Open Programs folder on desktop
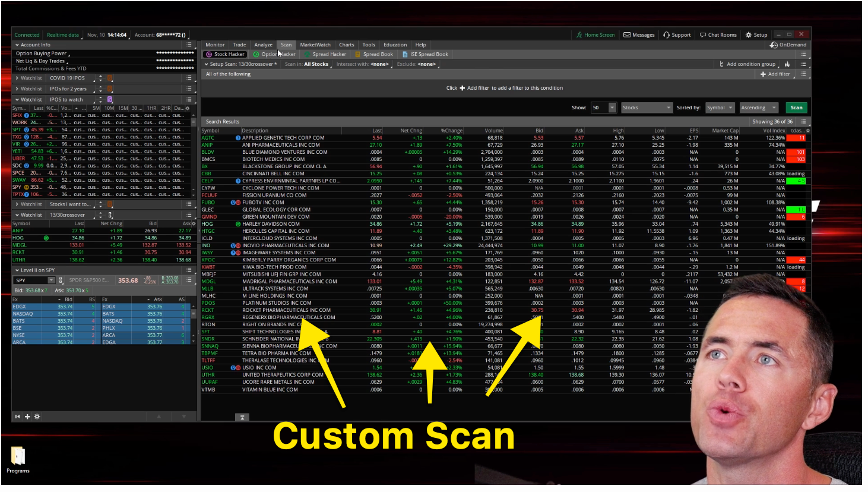 pyautogui.click(x=18, y=461)
